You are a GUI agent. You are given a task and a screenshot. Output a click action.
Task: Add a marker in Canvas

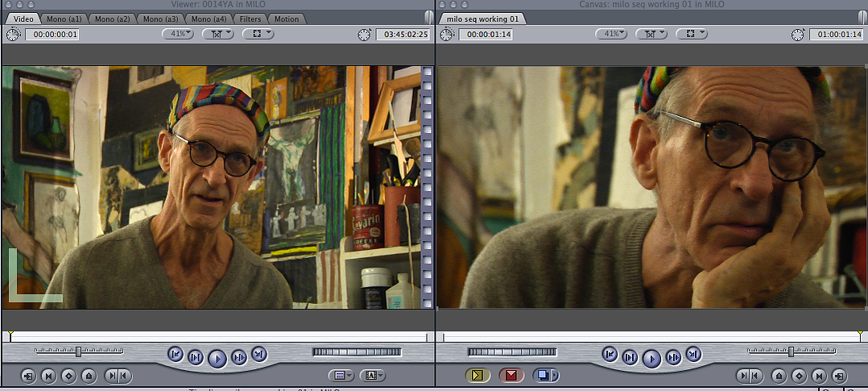(x=779, y=376)
